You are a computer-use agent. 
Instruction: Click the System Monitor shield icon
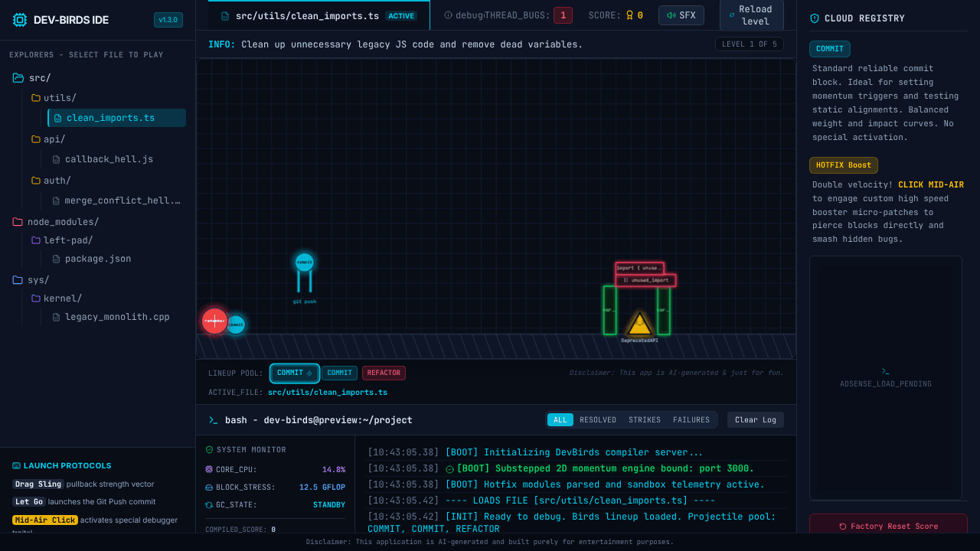pyautogui.click(x=210, y=450)
